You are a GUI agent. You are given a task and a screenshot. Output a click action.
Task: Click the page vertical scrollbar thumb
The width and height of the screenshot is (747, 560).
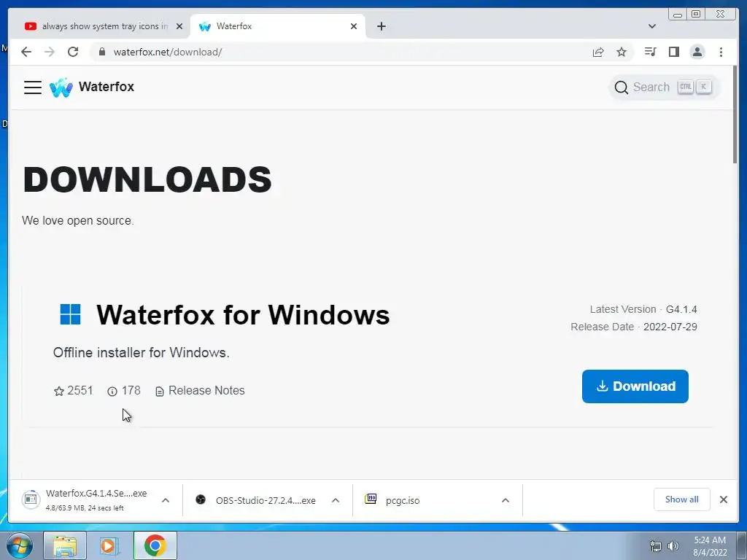(735, 114)
